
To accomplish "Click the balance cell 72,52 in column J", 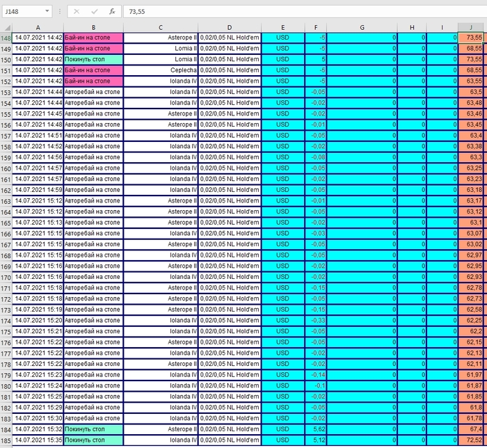I will click(470, 440).
